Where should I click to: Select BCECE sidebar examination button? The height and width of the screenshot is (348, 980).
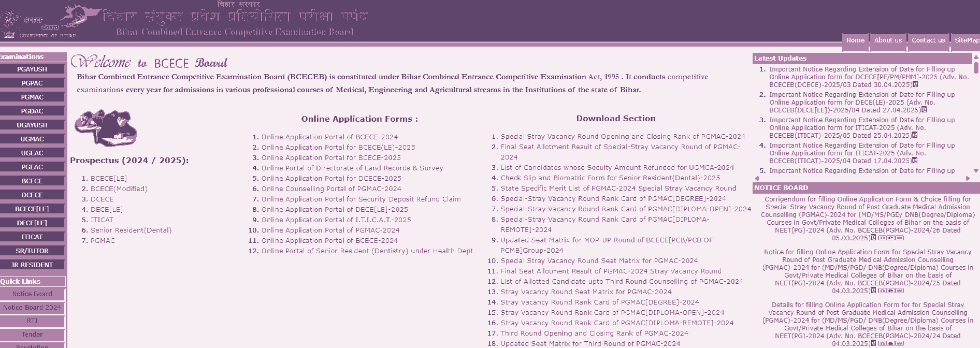[32, 181]
